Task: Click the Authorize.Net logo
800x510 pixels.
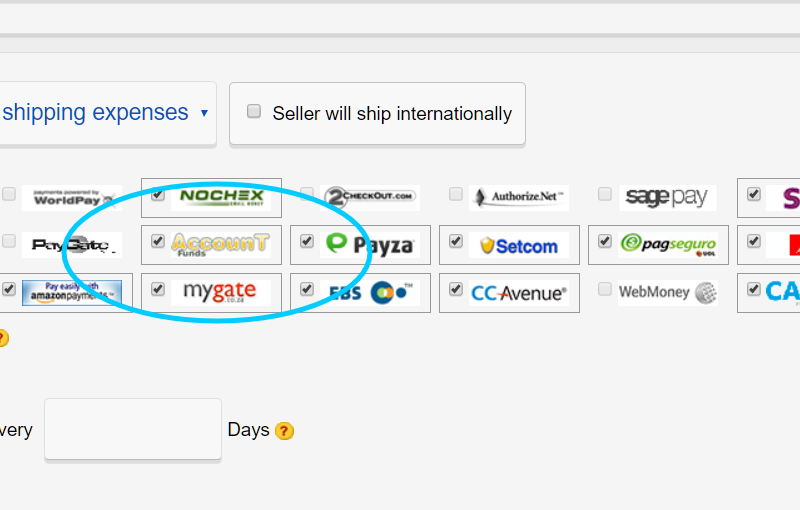Action: pyautogui.click(x=519, y=198)
